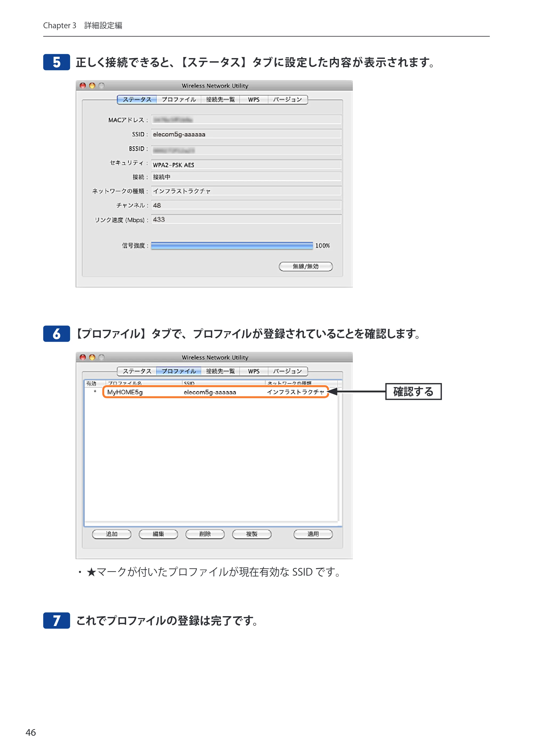Click the 編集 button
This screenshot has width=533, height=756.
coord(159,534)
